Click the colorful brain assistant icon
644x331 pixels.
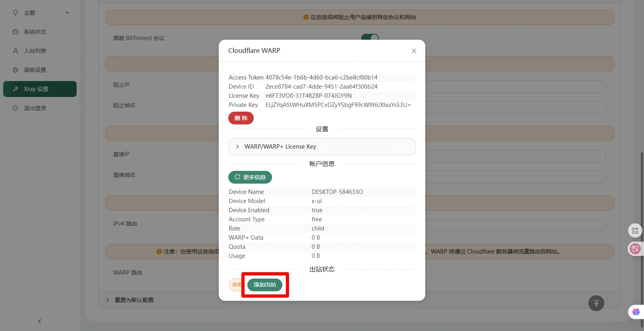coord(636,312)
